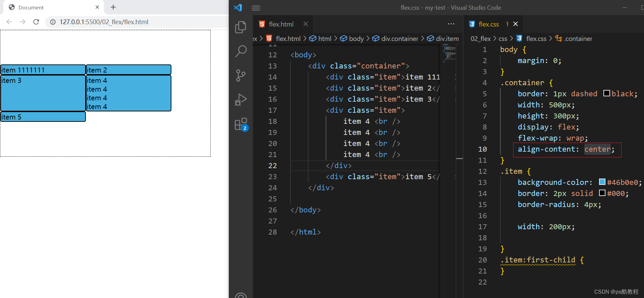Minimize the VS Code window
The height and width of the screenshot is (298, 644).
[x=625, y=7]
